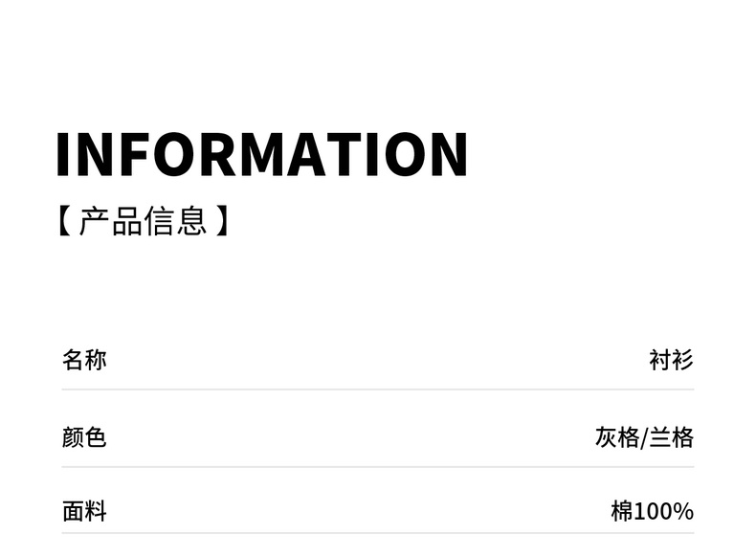
Task: Click the letter I starting INFORMATION
Action: click(x=63, y=154)
